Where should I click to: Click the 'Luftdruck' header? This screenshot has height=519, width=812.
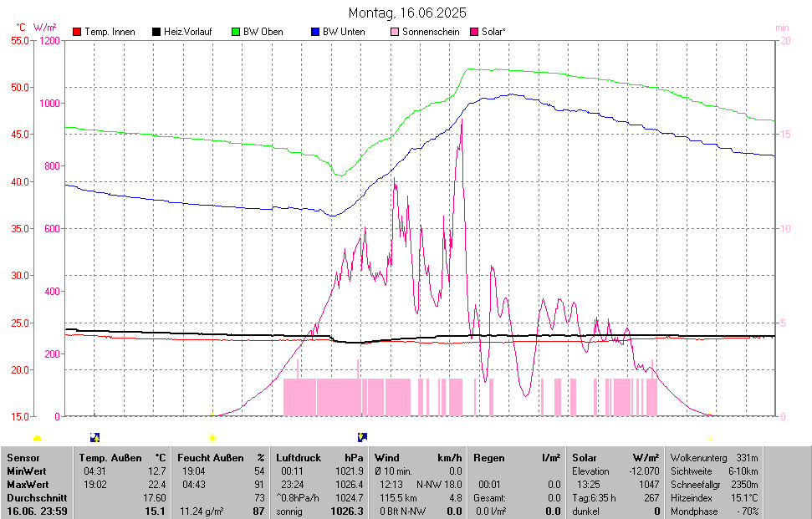(x=299, y=458)
